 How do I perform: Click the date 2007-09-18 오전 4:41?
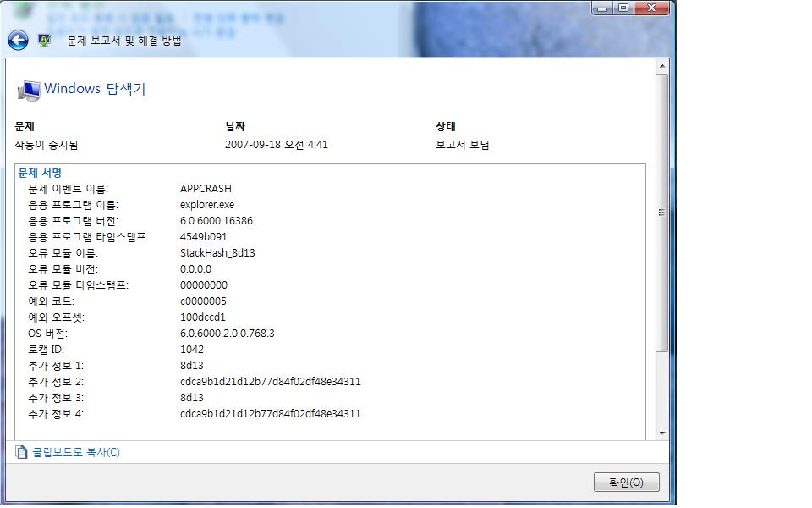coord(276,145)
